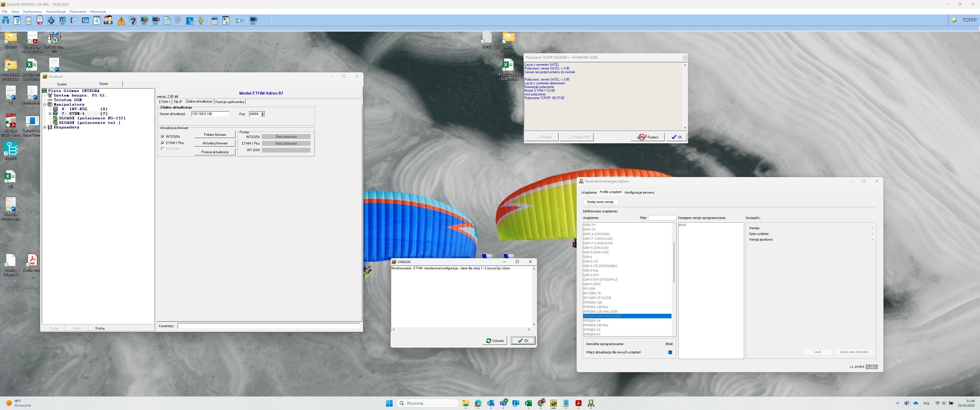This screenshot has height=410, width=980.
Task: Open the Konfiguracja serwera tab in UpServ
Action: point(639,192)
